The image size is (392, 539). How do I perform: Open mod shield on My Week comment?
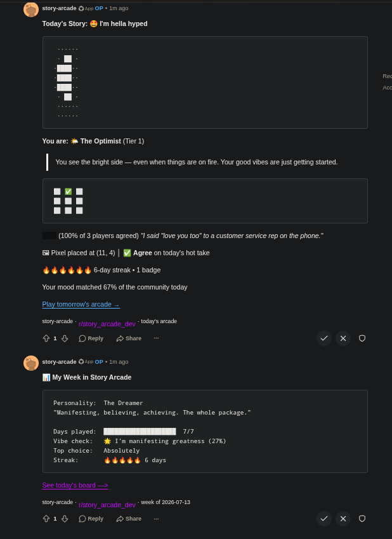[362, 519]
